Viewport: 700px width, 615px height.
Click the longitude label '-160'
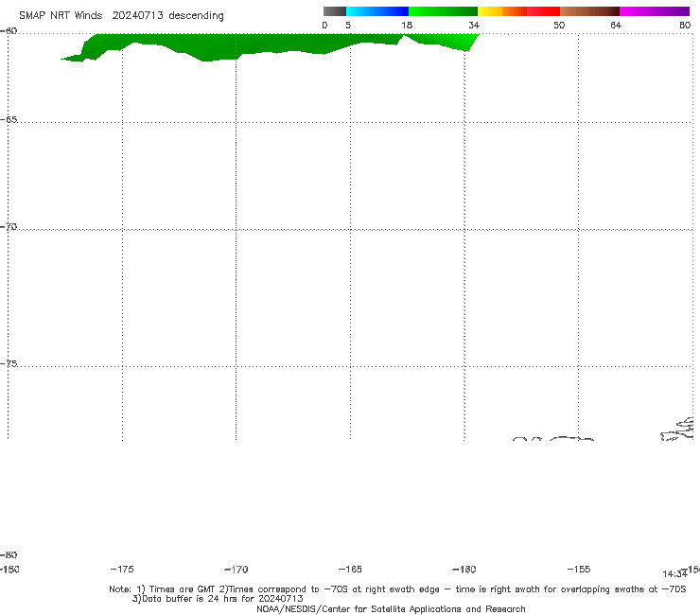click(464, 569)
